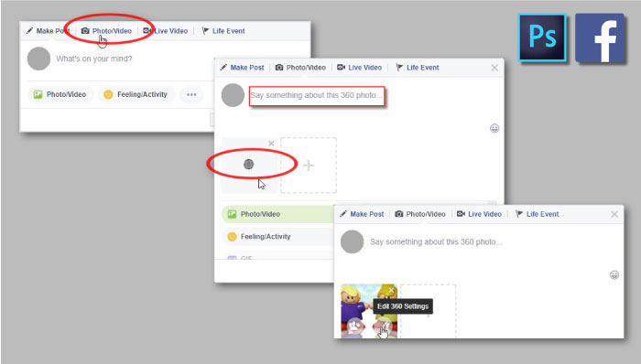Open Life Event tab in back composer

point(223,31)
